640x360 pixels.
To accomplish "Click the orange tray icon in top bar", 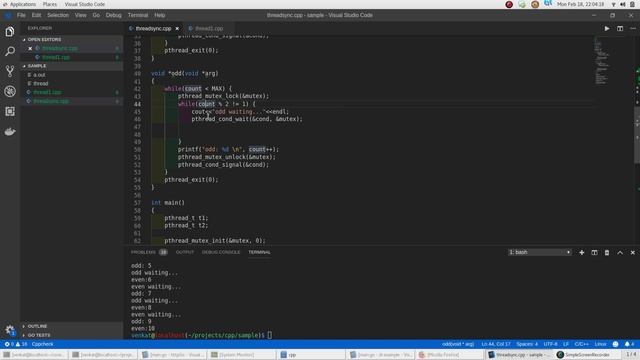I will click(x=535, y=4).
